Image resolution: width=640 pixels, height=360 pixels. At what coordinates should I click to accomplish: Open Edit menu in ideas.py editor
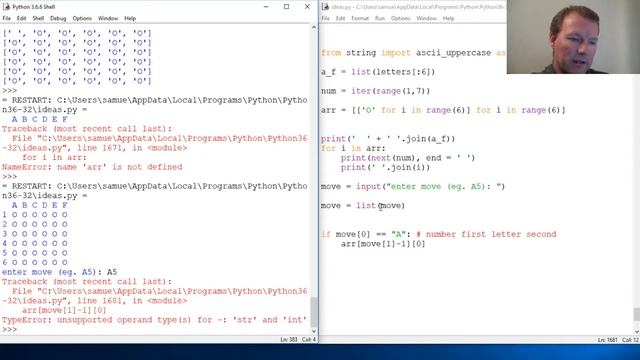pos(340,18)
